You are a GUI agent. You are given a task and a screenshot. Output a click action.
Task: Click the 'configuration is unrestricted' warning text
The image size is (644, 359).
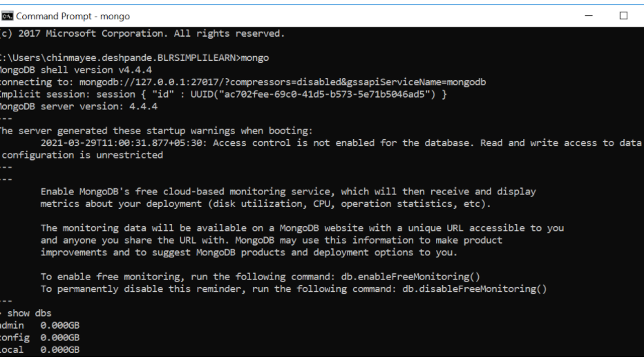coord(82,155)
